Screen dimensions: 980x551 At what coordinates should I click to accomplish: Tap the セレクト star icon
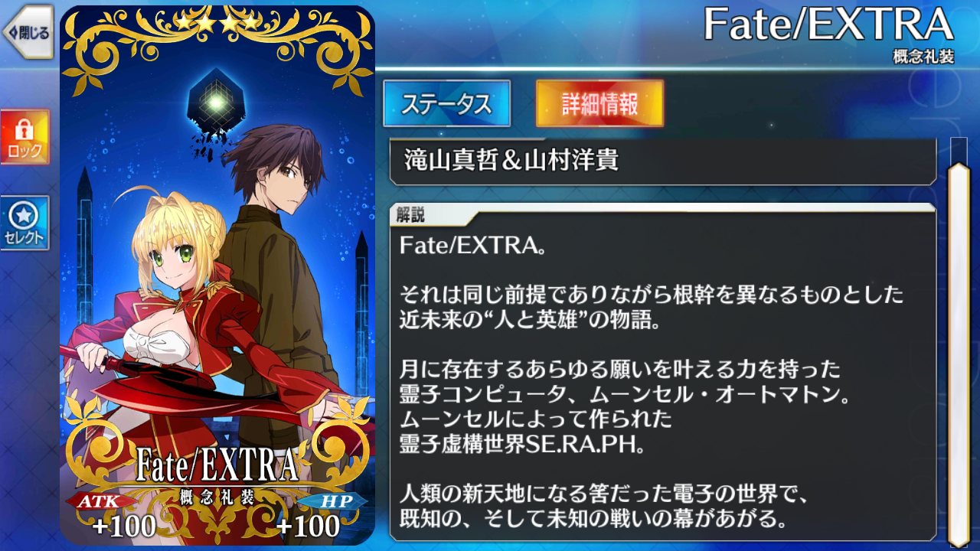point(24,223)
